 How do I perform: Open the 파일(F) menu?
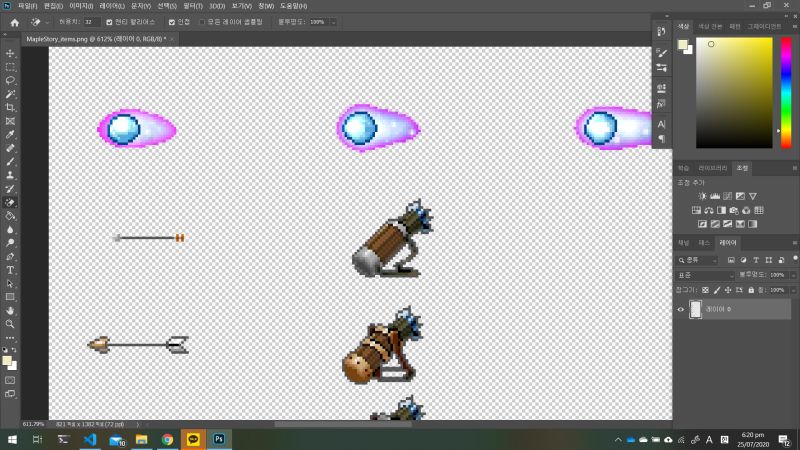(28, 6)
